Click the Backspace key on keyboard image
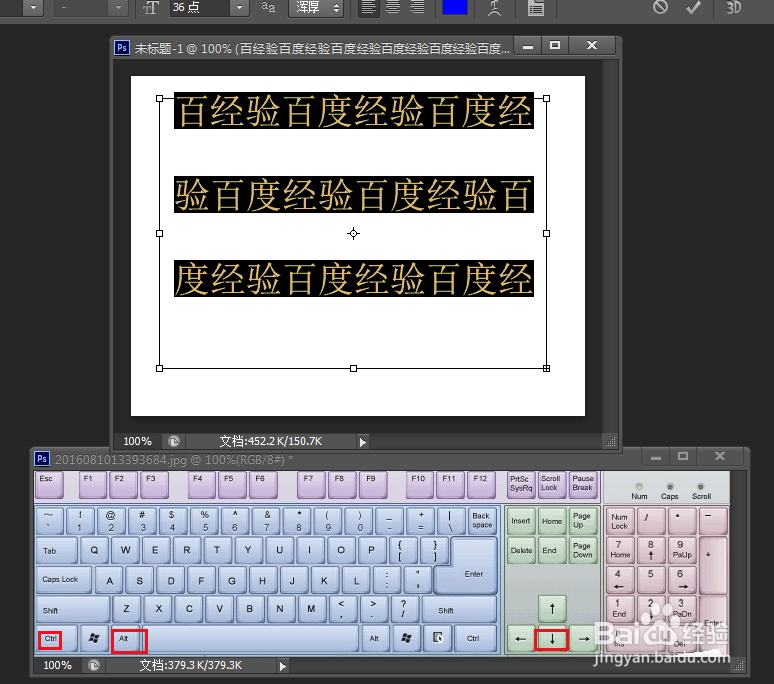The height and width of the screenshot is (684, 774). pos(481,521)
